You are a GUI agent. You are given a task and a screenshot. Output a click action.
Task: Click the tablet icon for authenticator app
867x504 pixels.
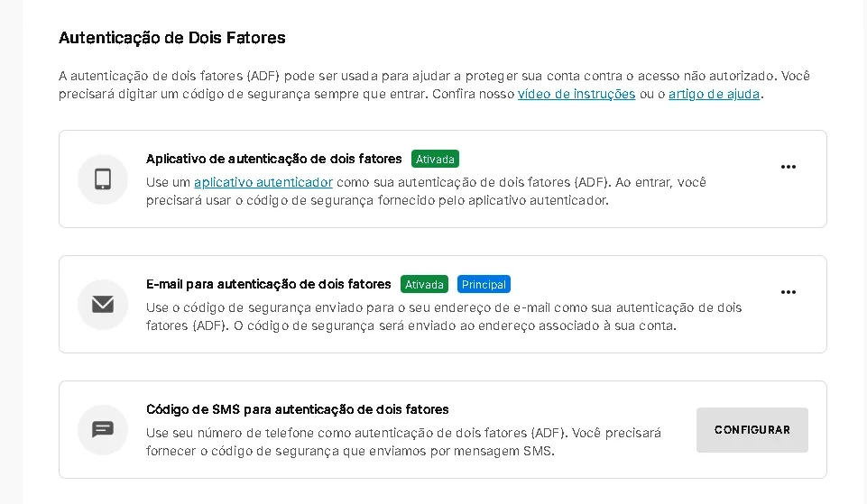103,179
